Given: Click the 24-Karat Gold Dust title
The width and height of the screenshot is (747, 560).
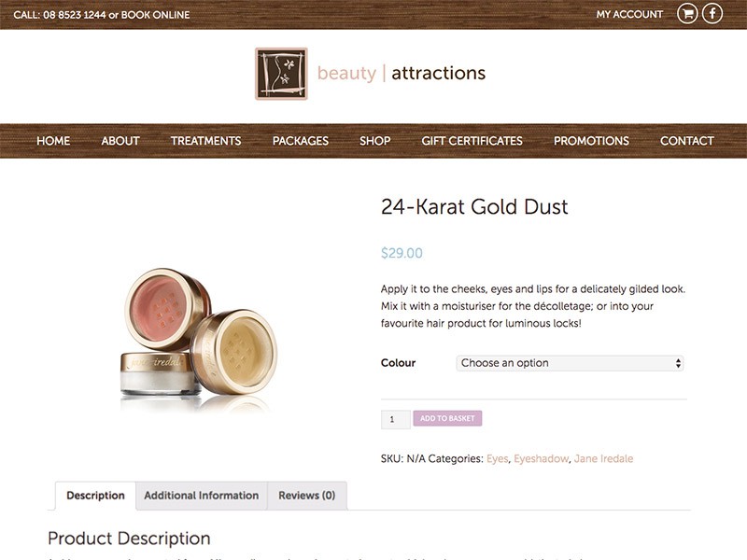Looking at the screenshot, I should tap(474, 206).
